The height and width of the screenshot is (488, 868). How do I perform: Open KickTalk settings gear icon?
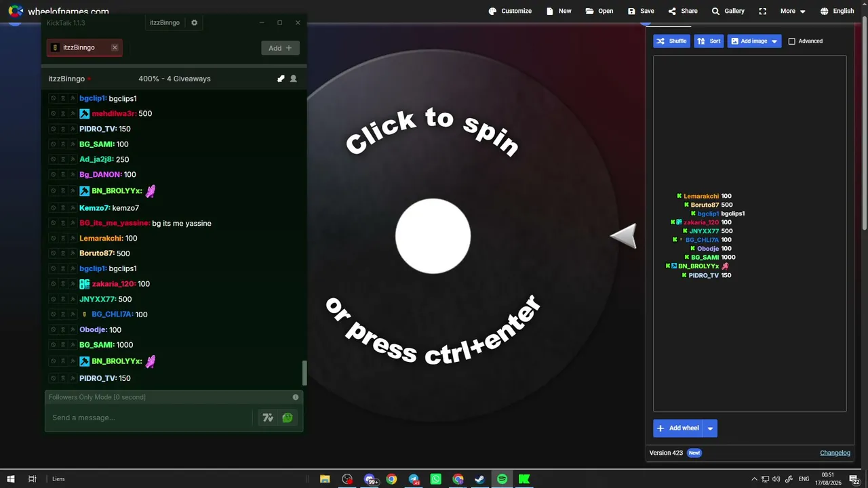coord(195,22)
